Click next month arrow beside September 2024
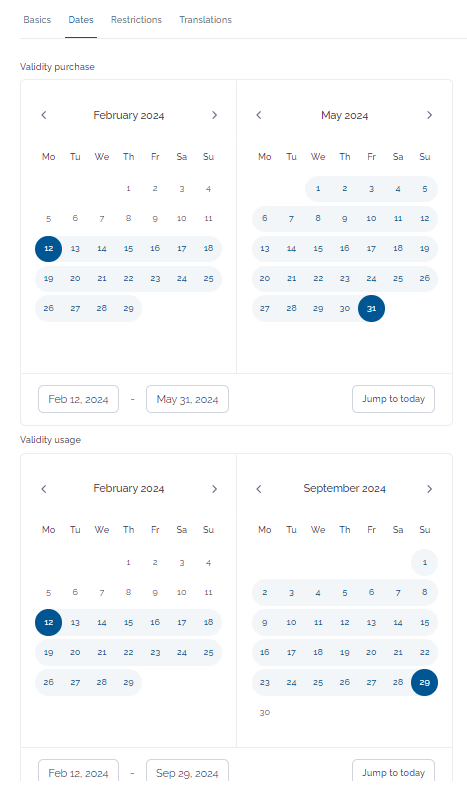467x799 pixels. click(x=429, y=489)
